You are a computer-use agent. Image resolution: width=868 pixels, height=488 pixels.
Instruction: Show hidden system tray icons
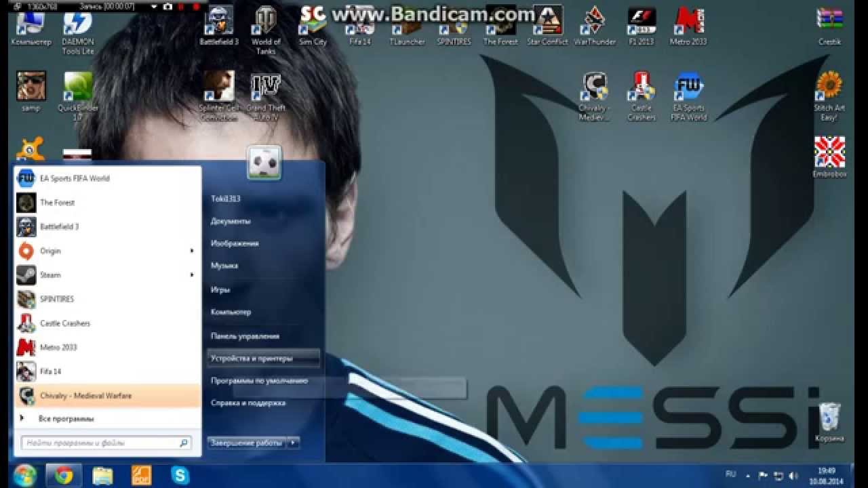(x=748, y=476)
